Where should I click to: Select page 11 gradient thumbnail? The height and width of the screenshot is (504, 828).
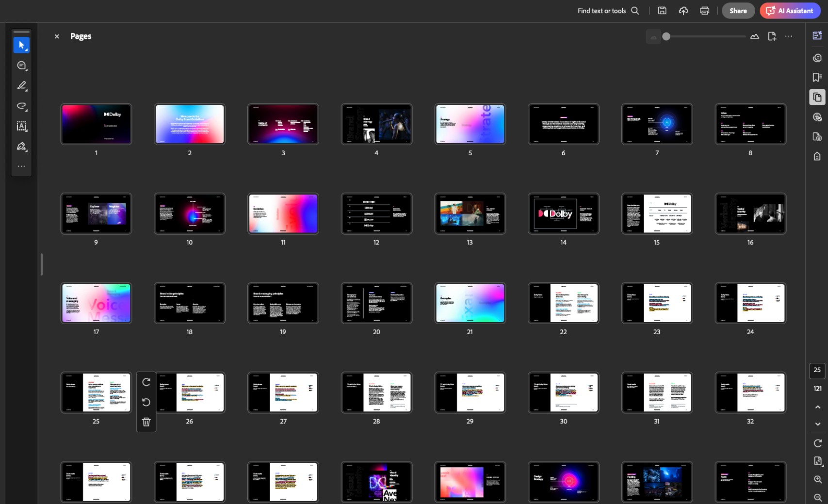(x=283, y=213)
